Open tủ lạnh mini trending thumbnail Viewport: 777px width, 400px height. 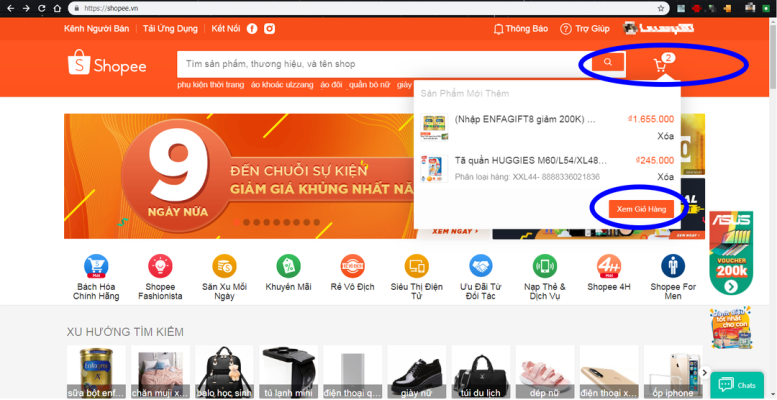(x=288, y=372)
